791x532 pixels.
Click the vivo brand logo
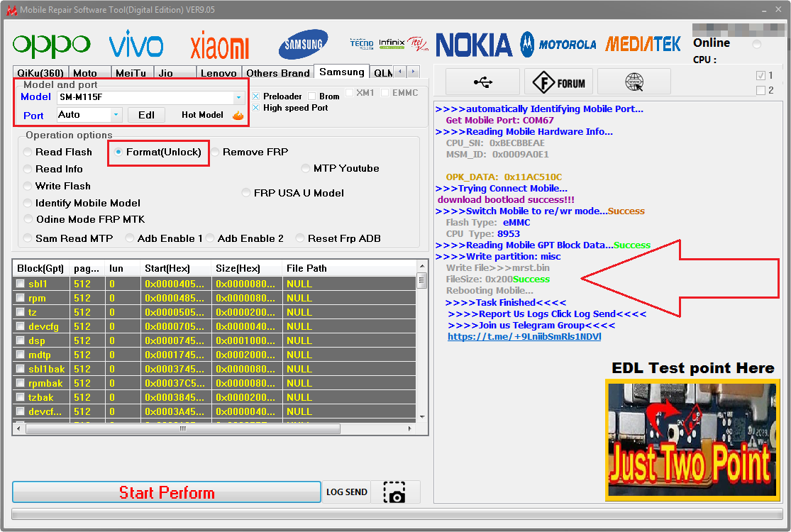136,44
